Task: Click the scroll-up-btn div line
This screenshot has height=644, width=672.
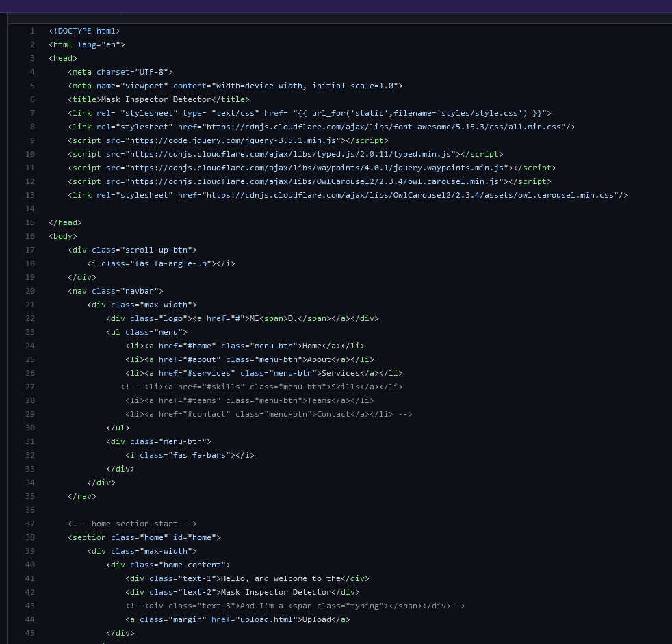Action: click(133, 250)
